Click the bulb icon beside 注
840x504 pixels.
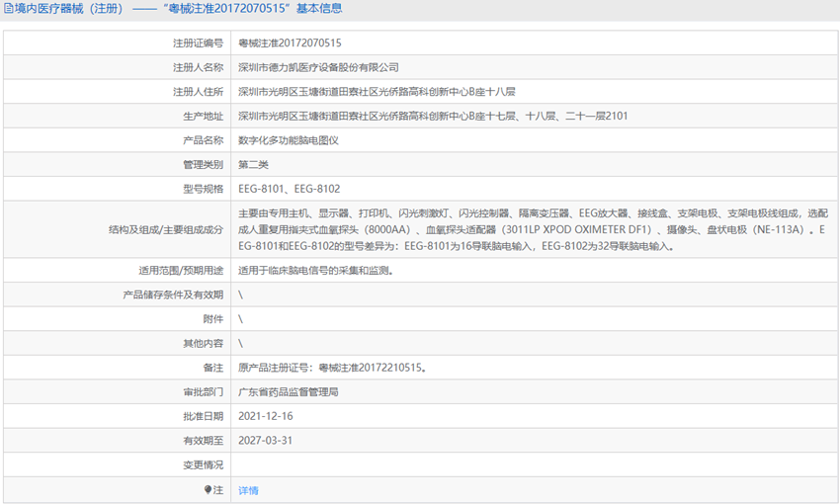pyautogui.click(x=208, y=489)
